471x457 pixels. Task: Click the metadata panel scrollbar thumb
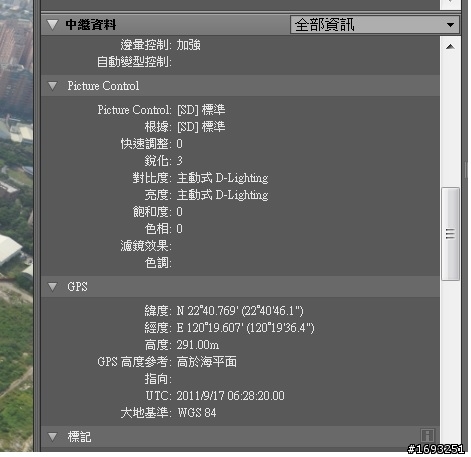(x=450, y=234)
